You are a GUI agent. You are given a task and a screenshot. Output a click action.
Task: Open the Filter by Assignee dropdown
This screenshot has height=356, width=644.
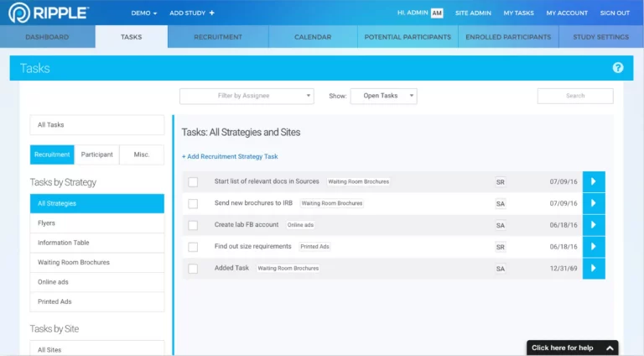tap(247, 96)
